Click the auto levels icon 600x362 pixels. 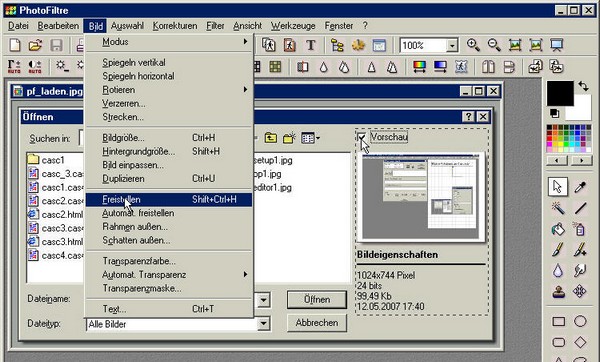tap(15, 67)
